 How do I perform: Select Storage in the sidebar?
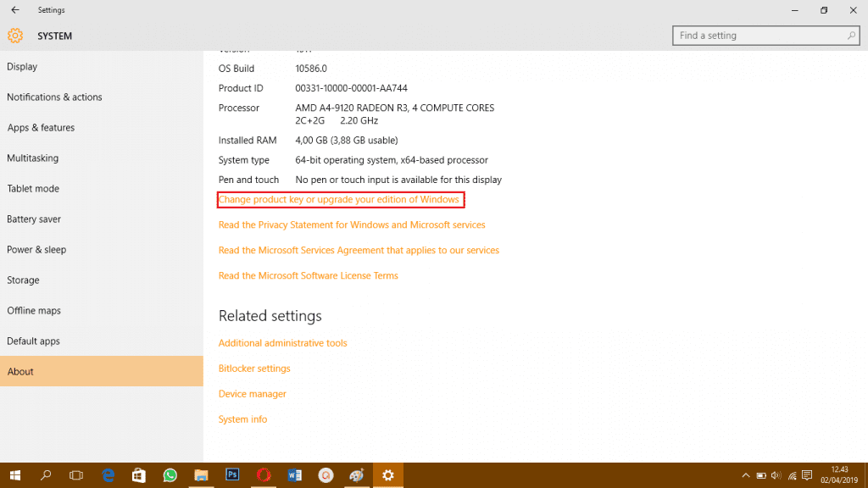click(x=102, y=280)
